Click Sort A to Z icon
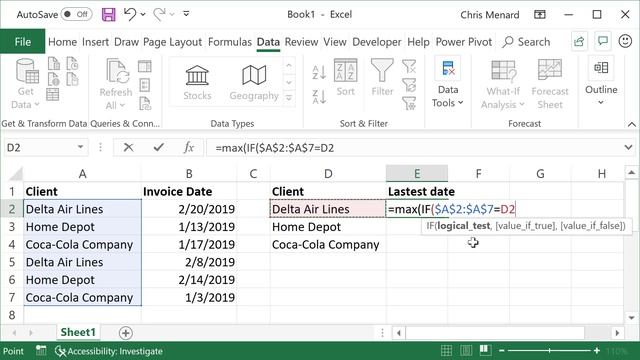Image resolution: width=640 pixels, height=360 pixels. 319,72
